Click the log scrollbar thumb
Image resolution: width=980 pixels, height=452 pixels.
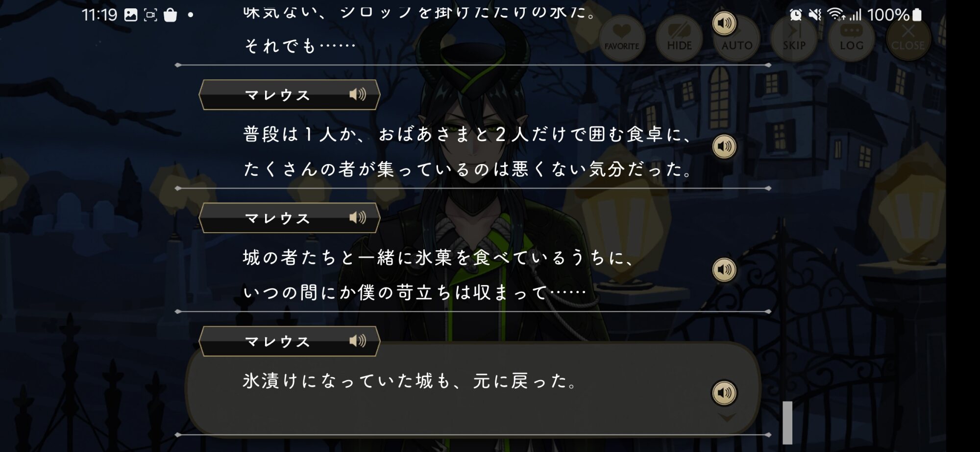pyautogui.click(x=787, y=423)
